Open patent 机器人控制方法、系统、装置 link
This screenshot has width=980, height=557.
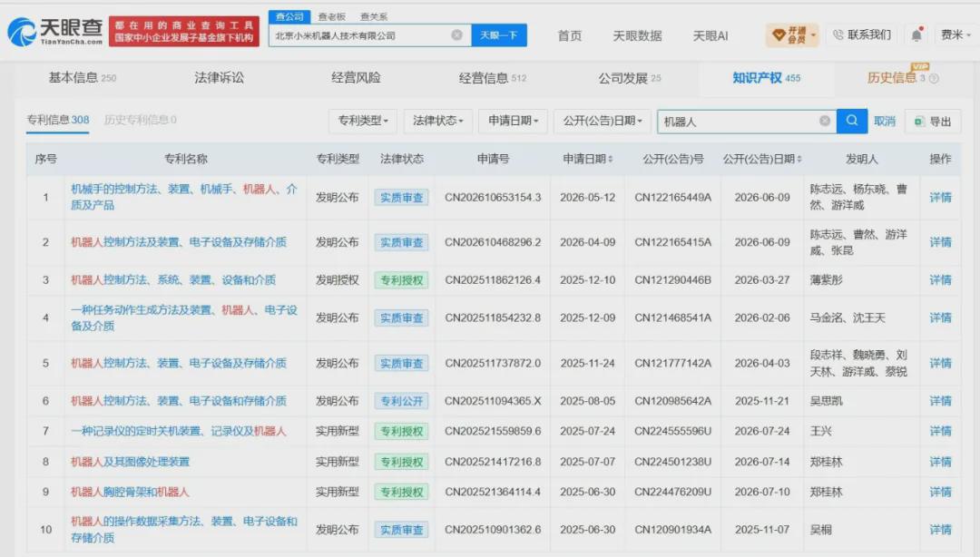click(x=173, y=280)
